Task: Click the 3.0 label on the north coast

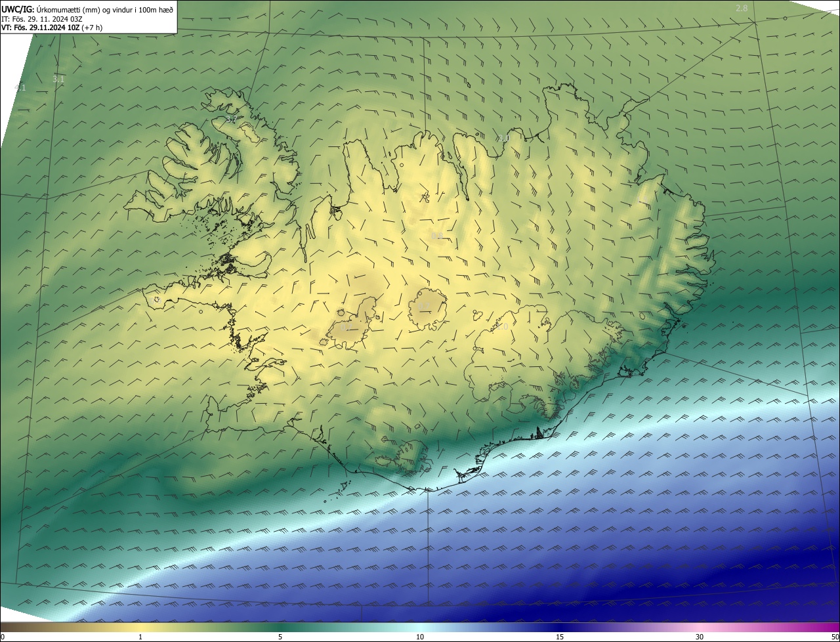Action: tap(502, 138)
